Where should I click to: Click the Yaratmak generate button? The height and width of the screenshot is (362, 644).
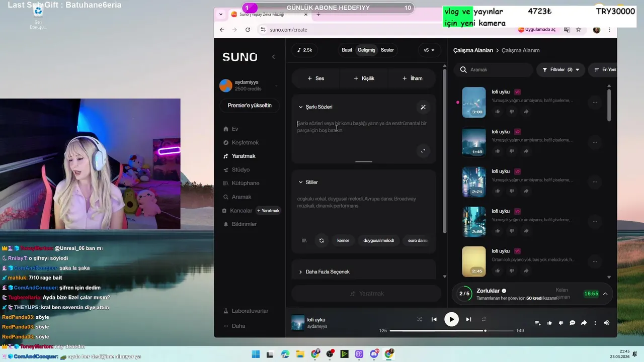tap(367, 294)
